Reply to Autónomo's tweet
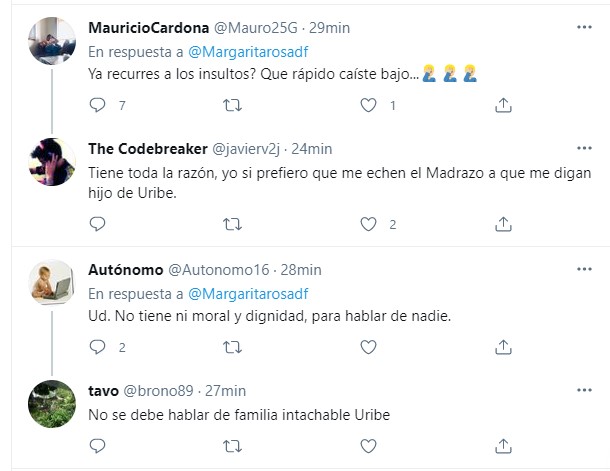610x471 pixels. click(97, 347)
